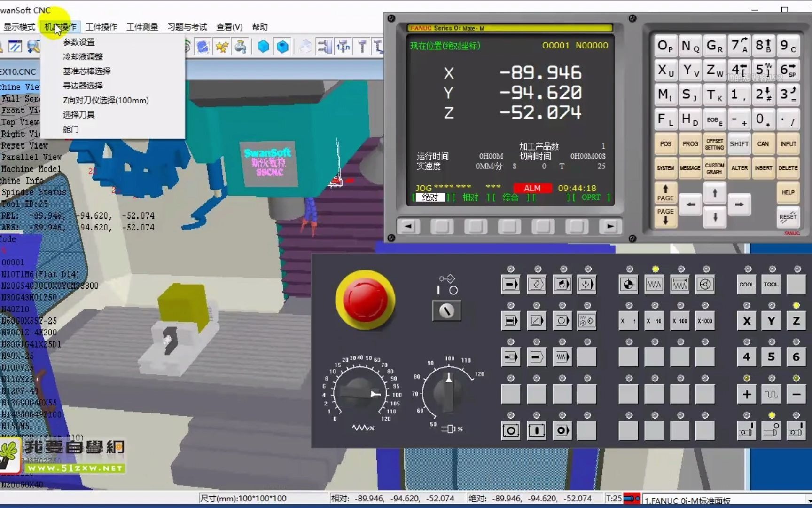Click the cursor up arrow key
This screenshot has width=812, height=508.
pos(715,193)
